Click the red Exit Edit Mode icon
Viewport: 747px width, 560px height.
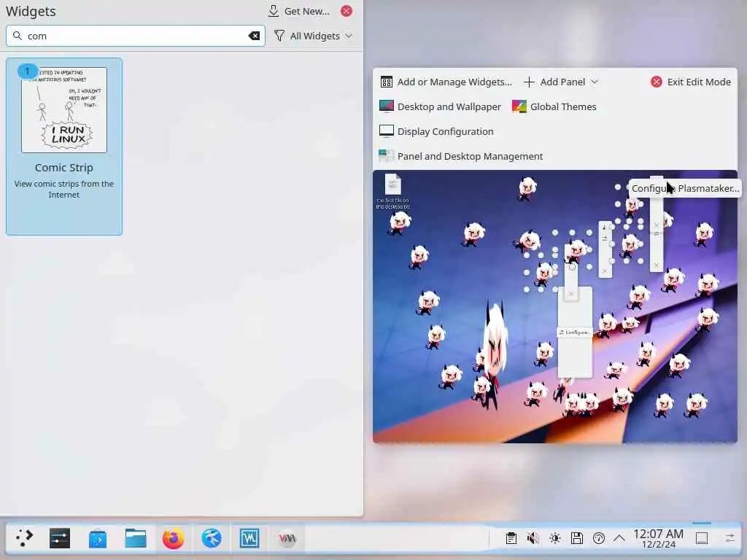click(x=657, y=82)
